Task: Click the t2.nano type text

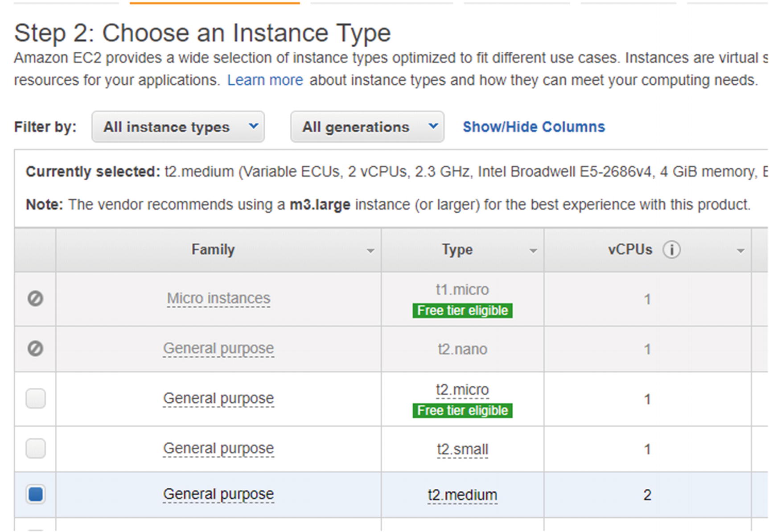Action: [462, 349]
